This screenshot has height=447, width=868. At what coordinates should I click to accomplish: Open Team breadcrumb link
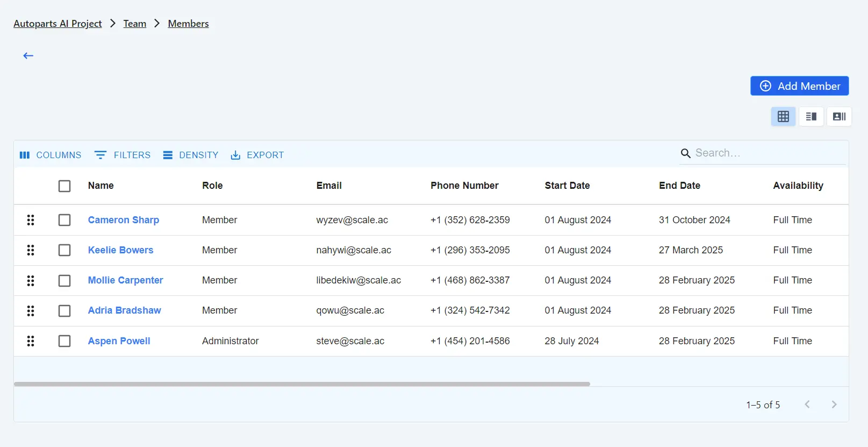point(134,24)
